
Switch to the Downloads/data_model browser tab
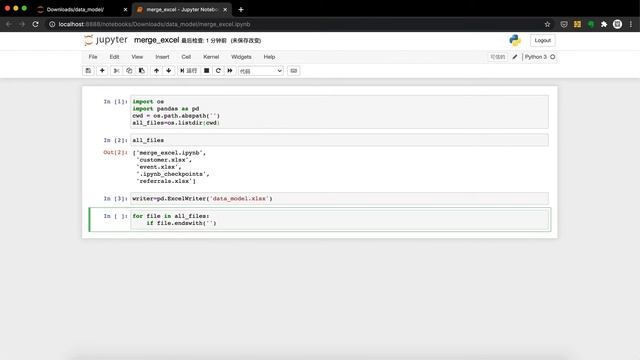(76, 9)
